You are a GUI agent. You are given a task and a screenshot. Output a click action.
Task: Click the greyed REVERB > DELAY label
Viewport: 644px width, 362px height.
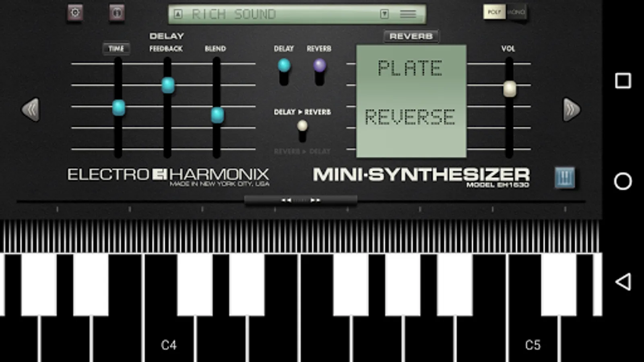[x=302, y=151]
